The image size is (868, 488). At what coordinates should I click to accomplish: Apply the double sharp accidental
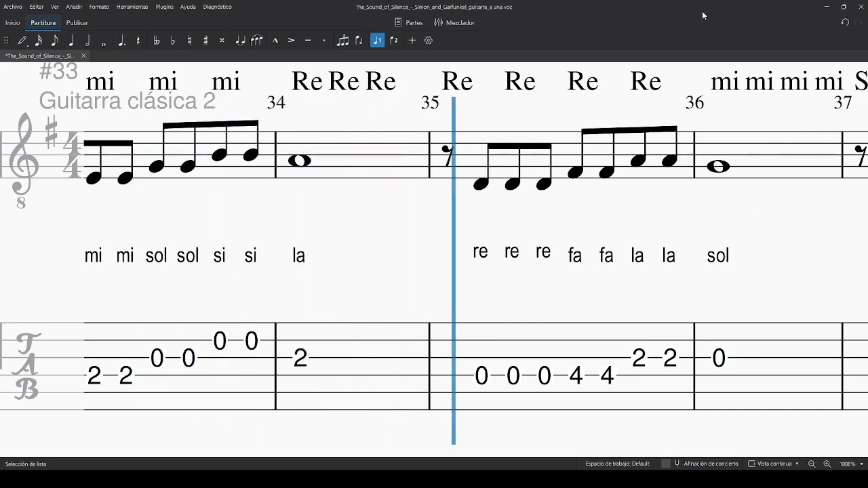[222, 41]
